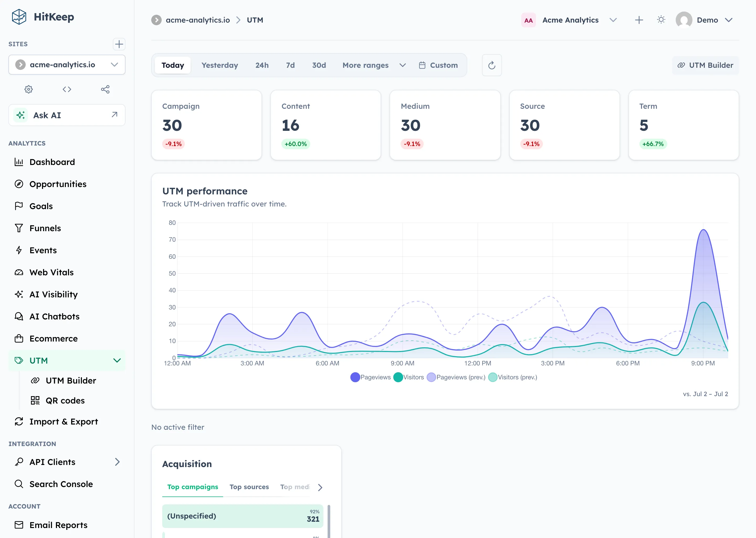
Task: Open the Dashboard page
Action: (67, 162)
